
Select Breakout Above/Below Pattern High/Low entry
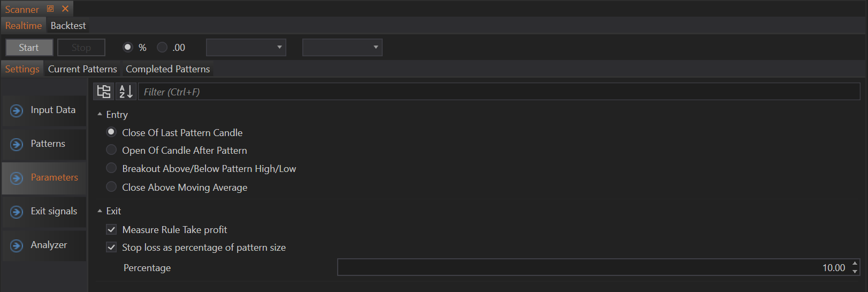tap(111, 168)
